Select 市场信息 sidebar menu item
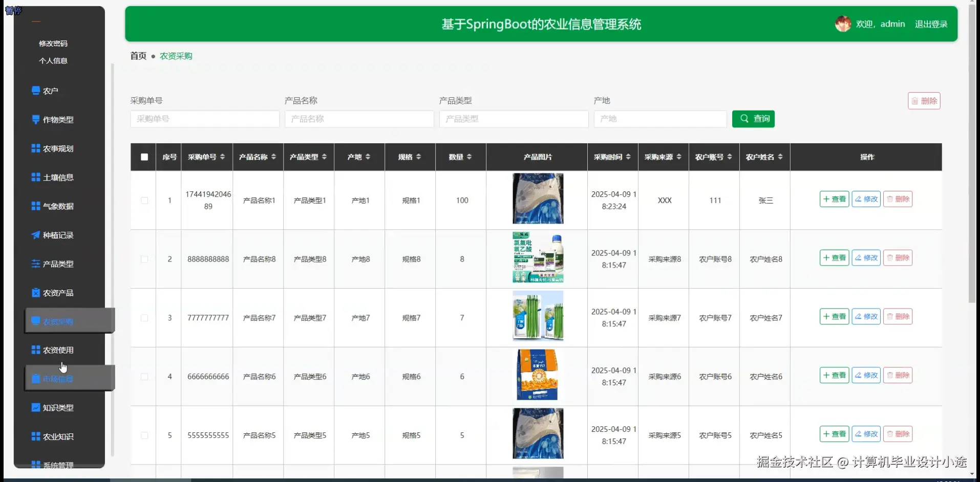Screen dimensions: 980x482 pyautogui.click(x=70, y=379)
